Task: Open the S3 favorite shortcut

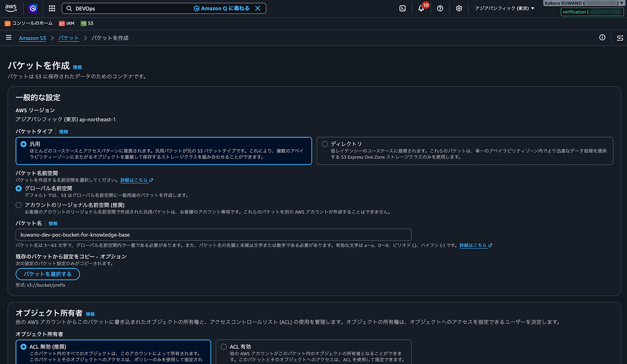Action: (x=87, y=23)
